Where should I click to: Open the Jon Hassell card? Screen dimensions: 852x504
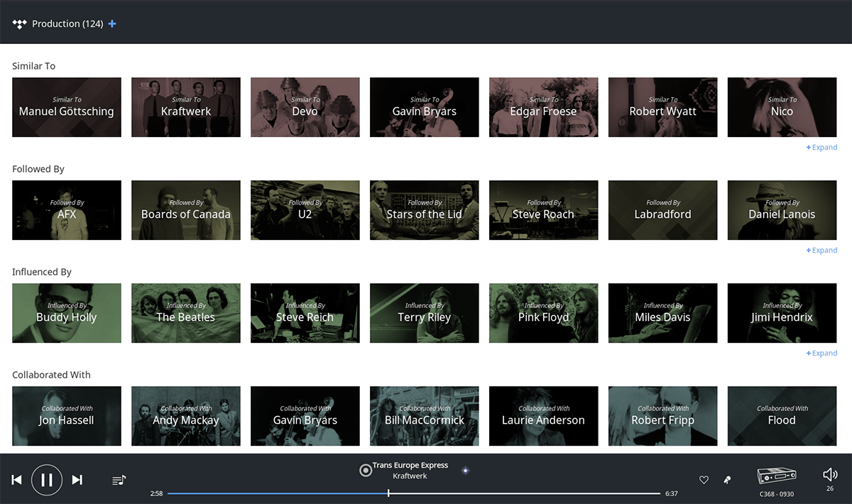(67, 416)
